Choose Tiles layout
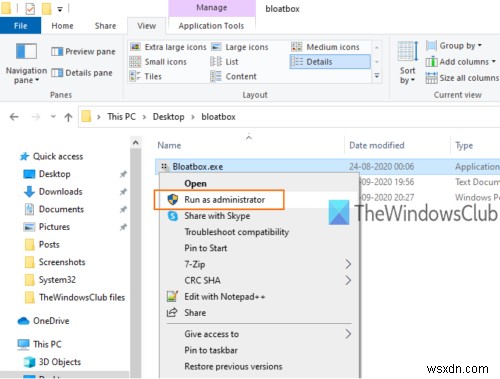Viewport: 500px width, 379px height. (x=146, y=76)
